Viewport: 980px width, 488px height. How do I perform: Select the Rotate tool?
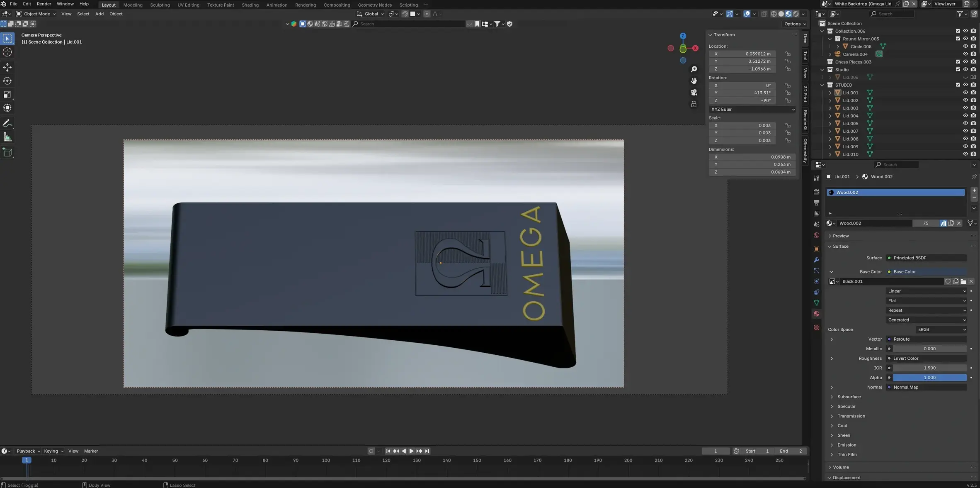[x=7, y=81]
